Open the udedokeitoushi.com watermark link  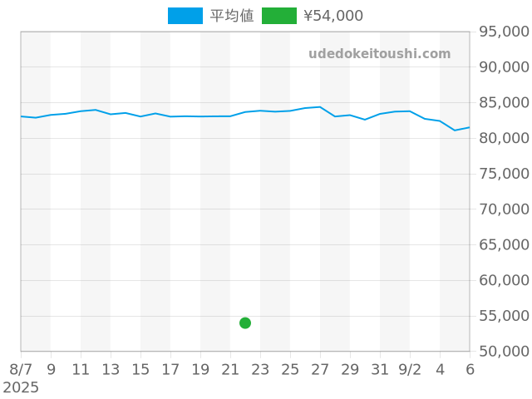tap(379, 54)
